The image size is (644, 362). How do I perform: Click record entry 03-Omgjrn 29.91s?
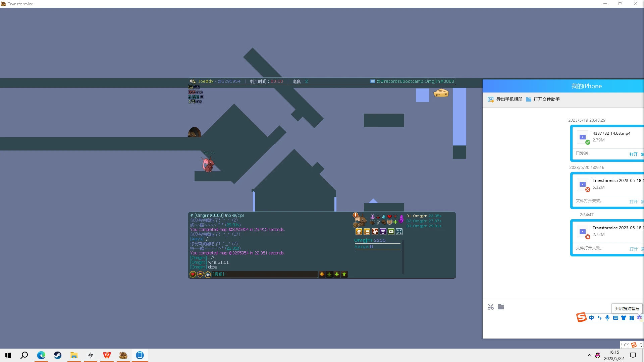click(424, 226)
